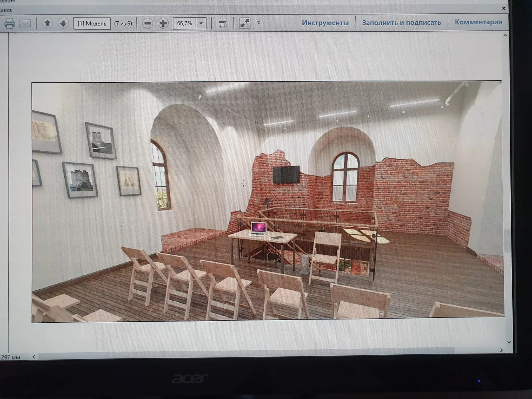This screenshot has height=399, width=532.
Task: Click the fit width scrolling icon
Action: click(222, 23)
